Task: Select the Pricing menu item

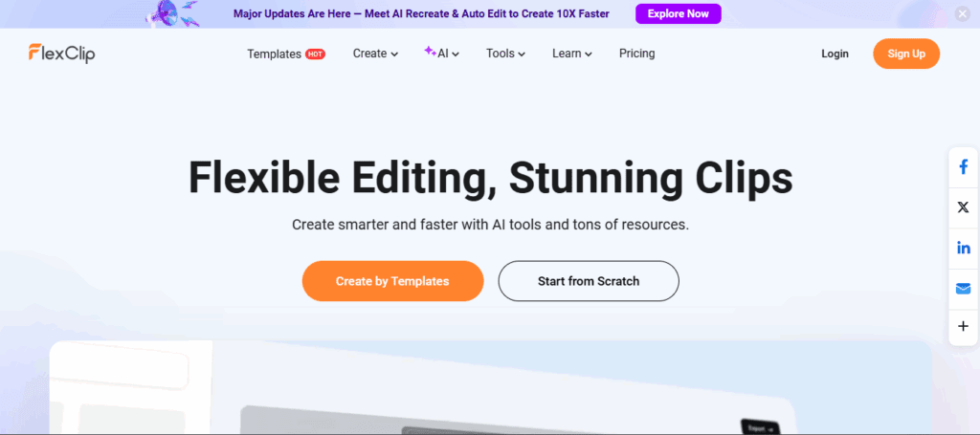Action: (636, 54)
